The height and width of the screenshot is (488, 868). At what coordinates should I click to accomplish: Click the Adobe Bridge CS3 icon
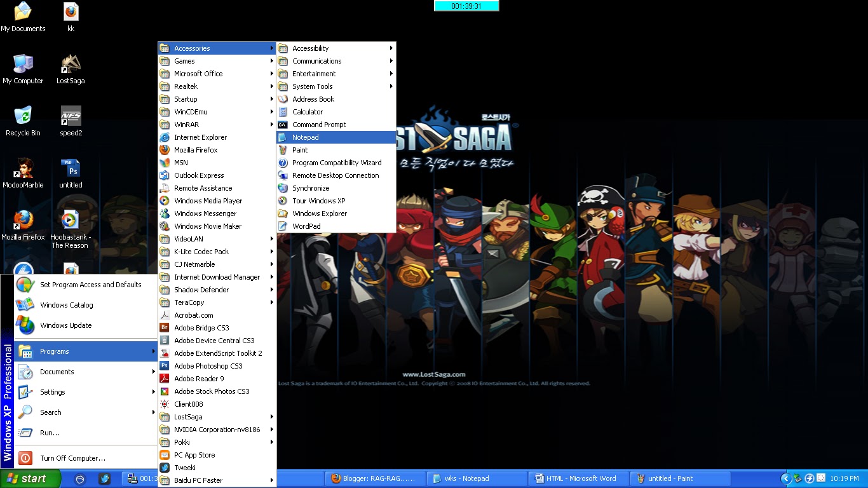tap(165, 328)
